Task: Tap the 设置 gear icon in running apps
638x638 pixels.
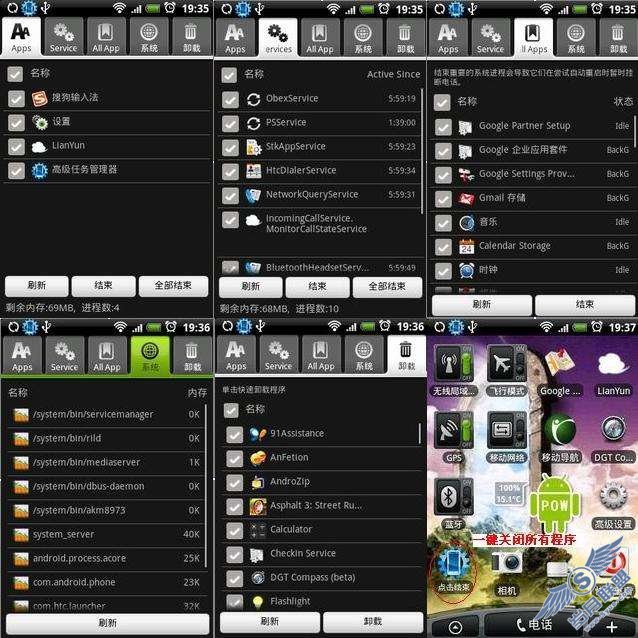Action: (x=39, y=122)
